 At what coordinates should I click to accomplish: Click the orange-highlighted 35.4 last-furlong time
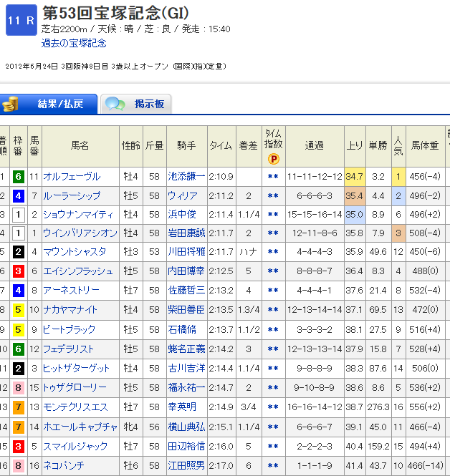[355, 196]
